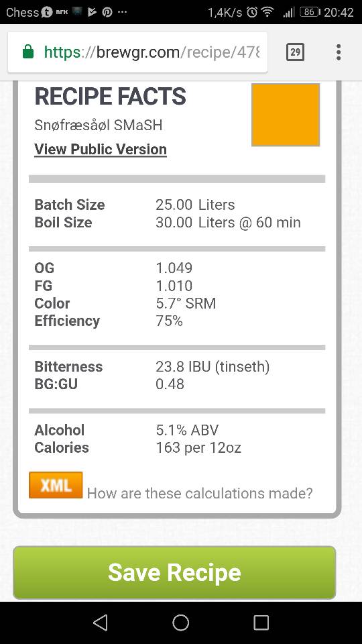Screen dimensions: 362x644
Task: Tap the alarm clock status icon
Action: pos(252,12)
